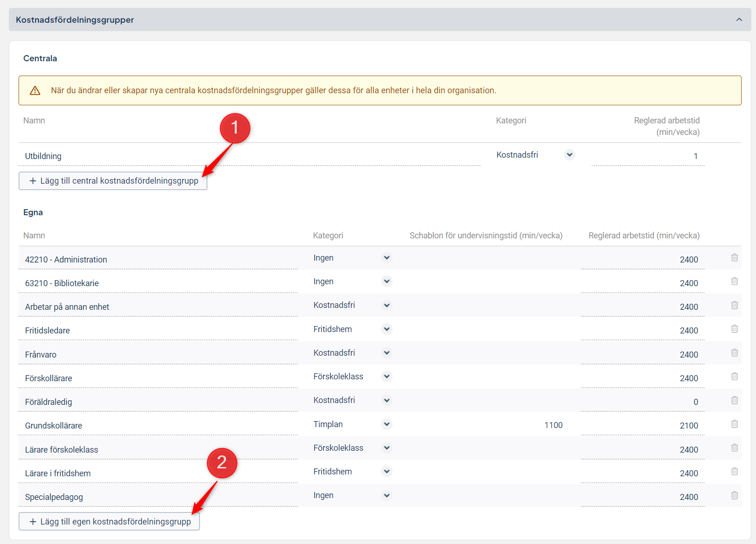Edit Specialpedagog arbetstid value 2400
756x544 pixels.
click(643, 497)
